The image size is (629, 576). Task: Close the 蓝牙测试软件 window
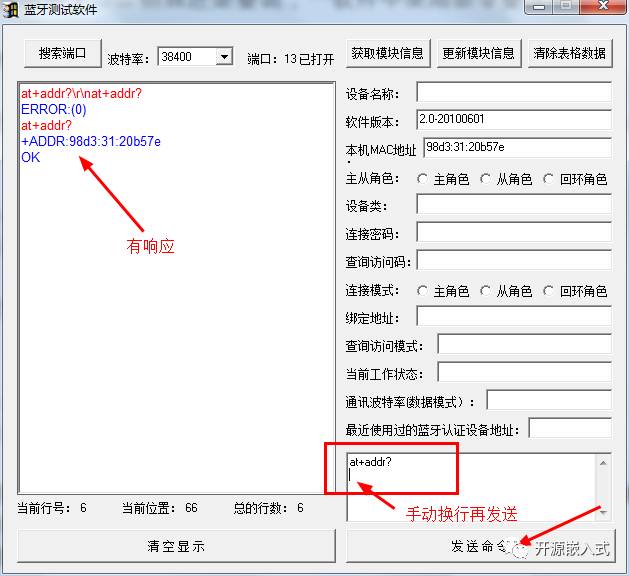click(x=603, y=7)
